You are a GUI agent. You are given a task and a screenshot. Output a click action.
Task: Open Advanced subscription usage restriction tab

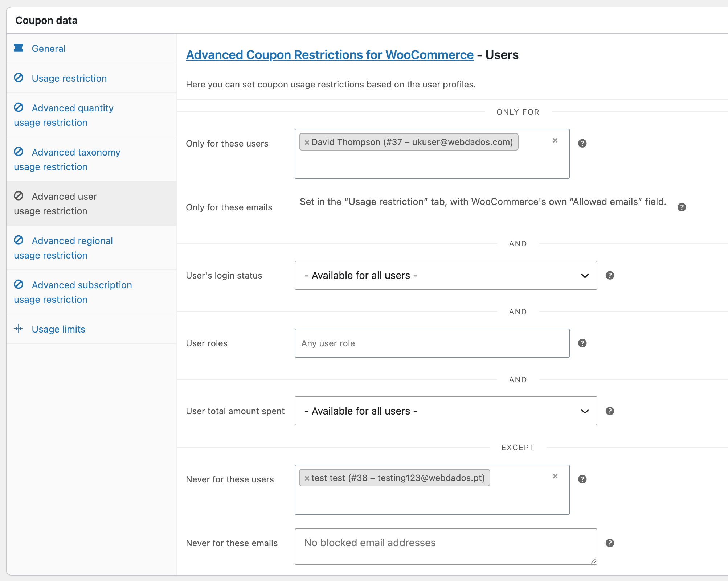tap(91, 292)
